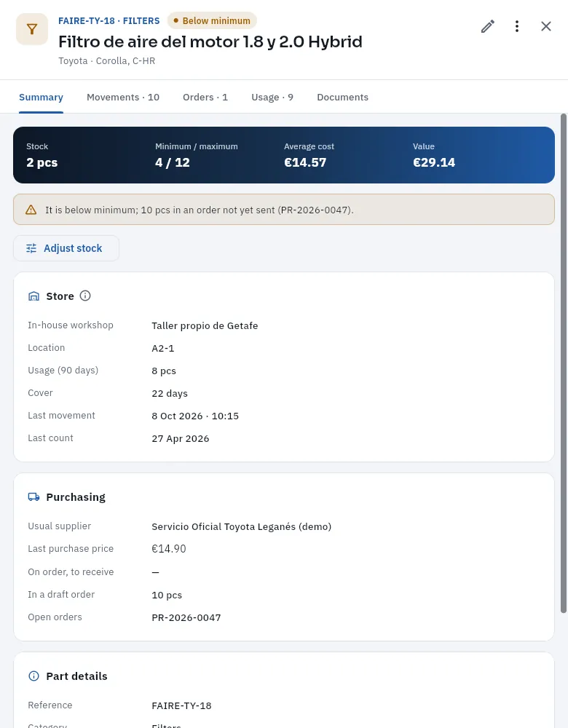Click the Value figure €29.14
This screenshot has height=728, width=568.
tap(434, 162)
